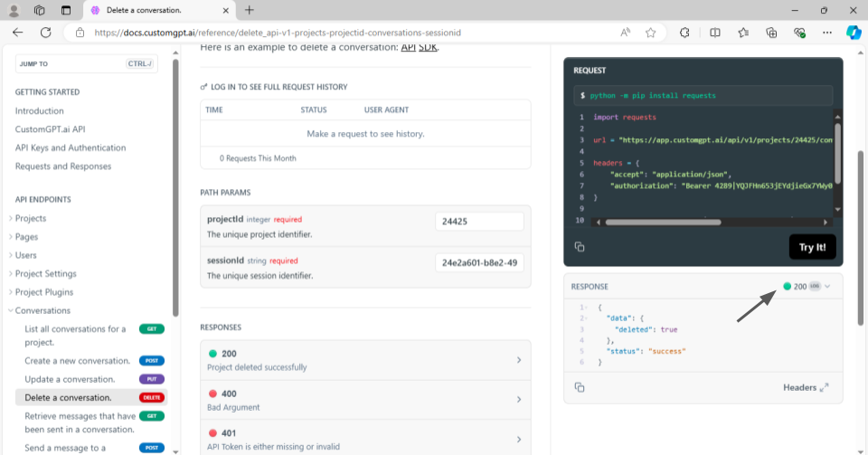Add this page to favorites
This screenshot has height=455, width=868.
(650, 33)
